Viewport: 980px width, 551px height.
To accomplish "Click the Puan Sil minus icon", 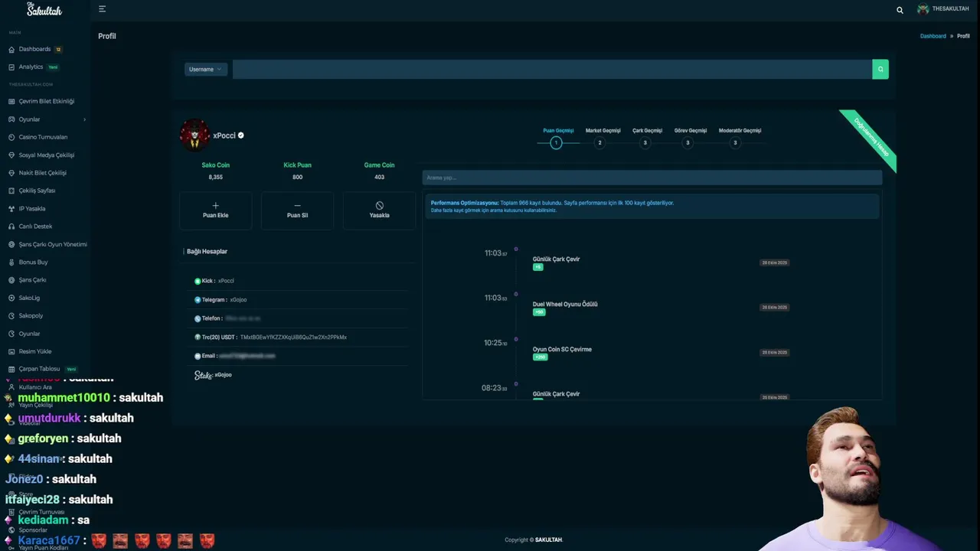I will [x=297, y=205].
